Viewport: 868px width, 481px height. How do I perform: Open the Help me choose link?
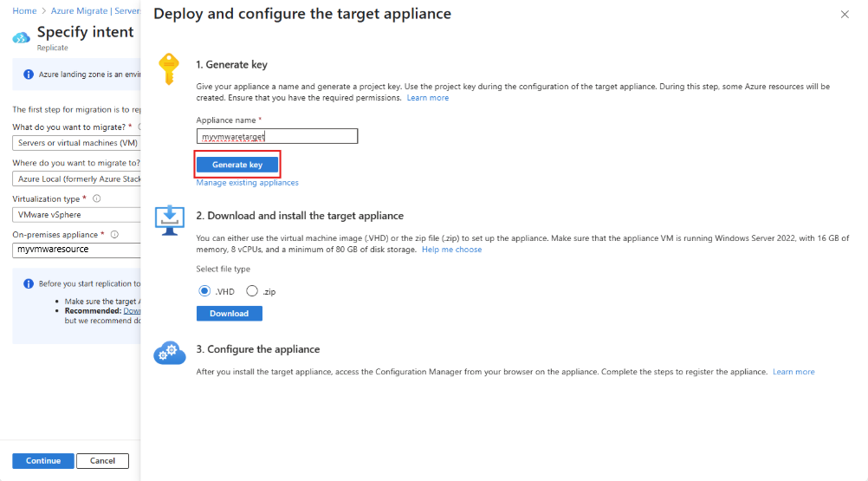451,250
